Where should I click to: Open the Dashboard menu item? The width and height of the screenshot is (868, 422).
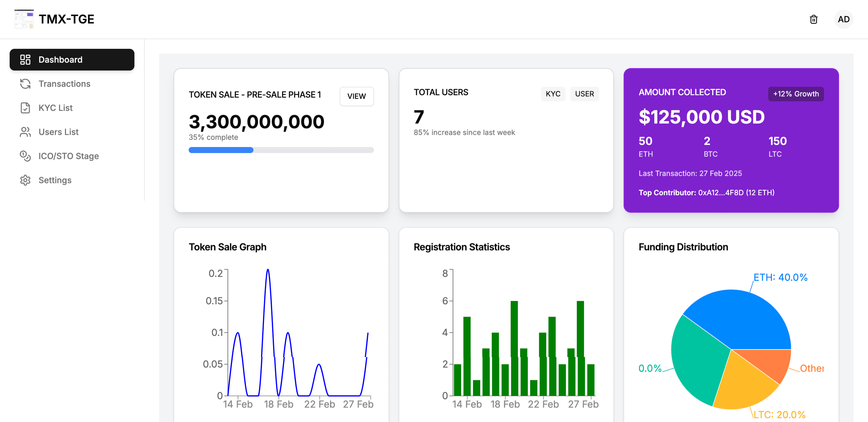(x=72, y=60)
